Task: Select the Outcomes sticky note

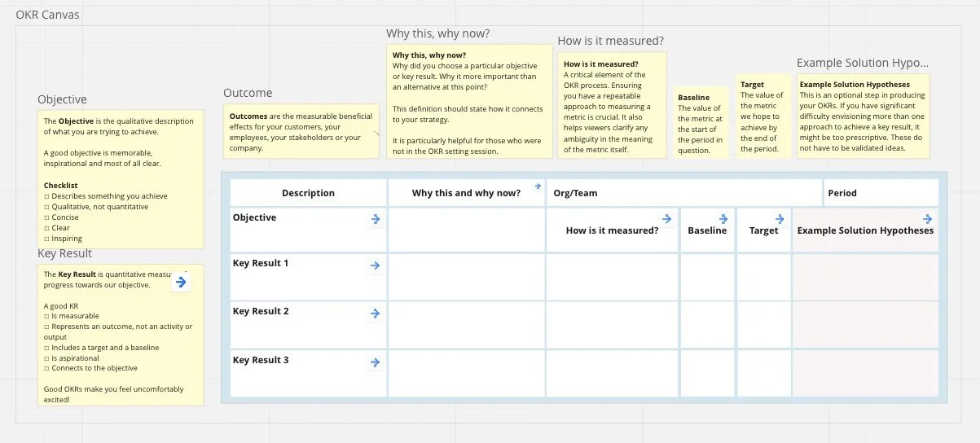Action: coord(301,131)
